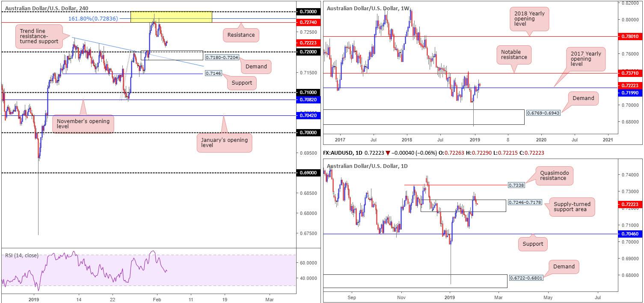This screenshot has width=644, height=303.
Task: Click the 0.7146 support price label
Action: [x=213, y=74]
